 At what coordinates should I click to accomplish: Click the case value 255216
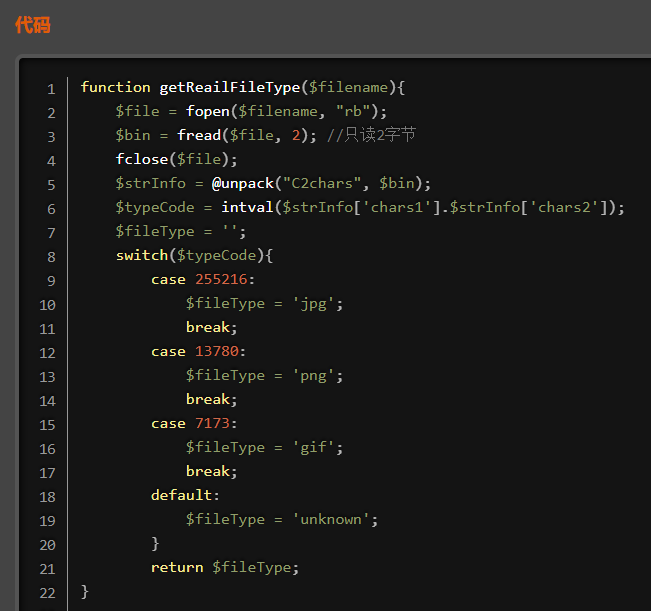tap(220, 279)
